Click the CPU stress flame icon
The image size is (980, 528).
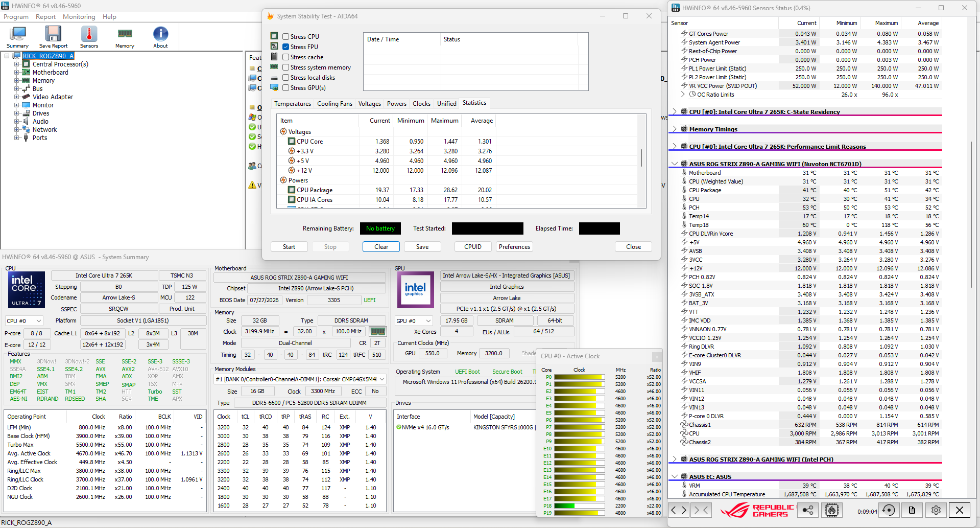coord(832,510)
